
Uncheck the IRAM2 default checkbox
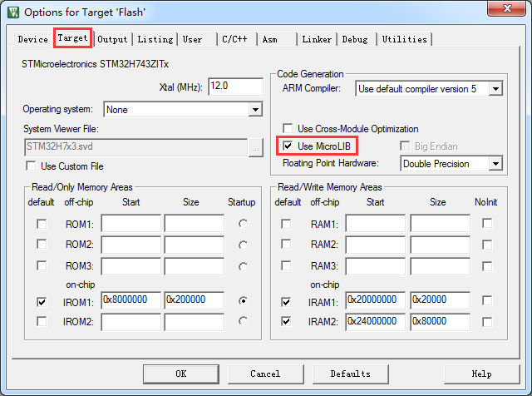click(x=286, y=321)
